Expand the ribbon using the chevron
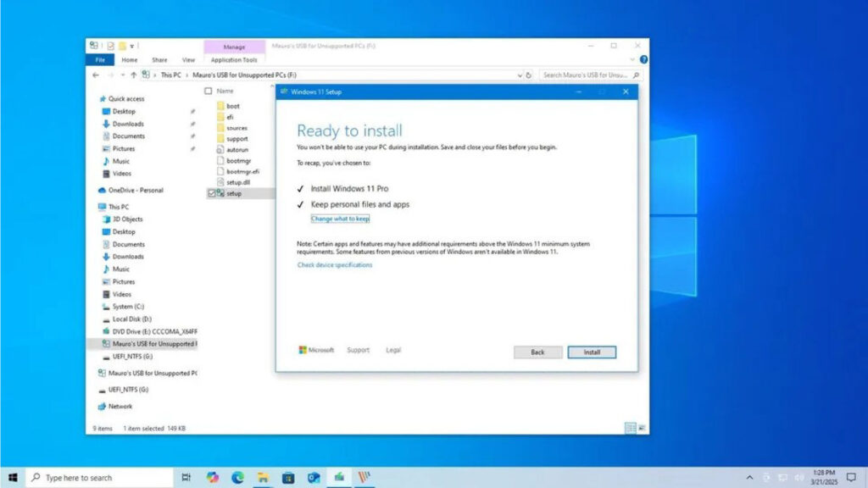This screenshot has height=488, width=868. 632,60
